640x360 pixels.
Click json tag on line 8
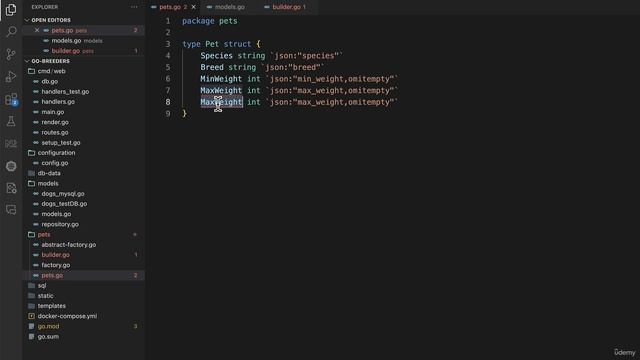pyautogui.click(x=331, y=102)
